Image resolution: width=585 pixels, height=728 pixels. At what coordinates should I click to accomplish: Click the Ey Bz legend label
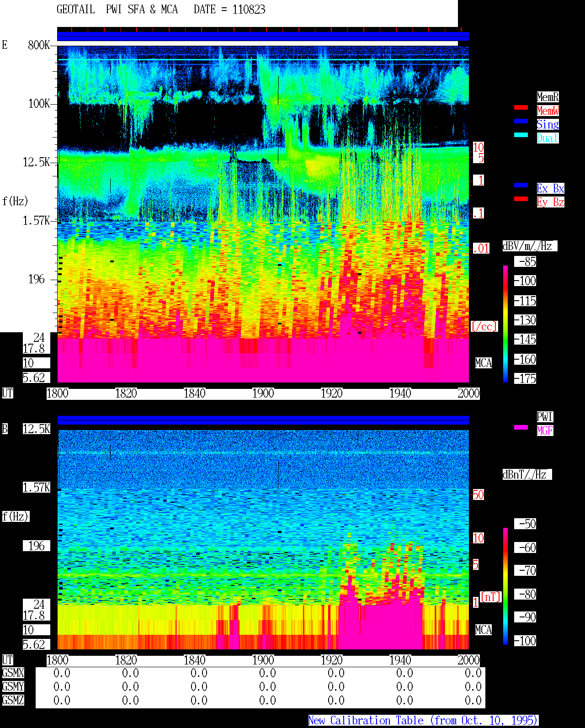(550, 202)
